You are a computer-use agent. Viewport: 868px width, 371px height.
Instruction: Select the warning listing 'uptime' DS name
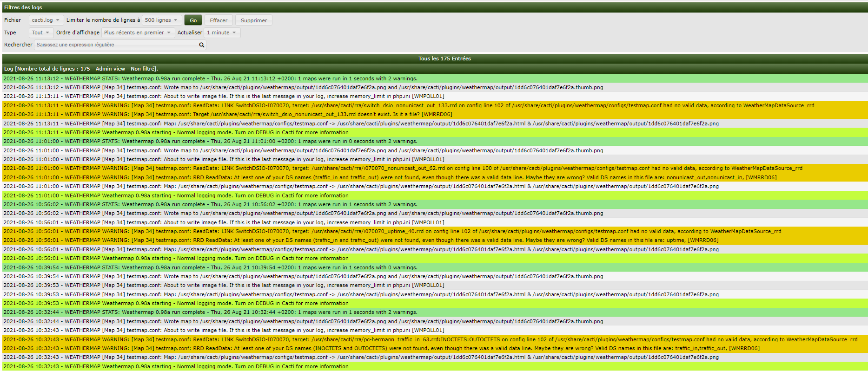click(435, 240)
